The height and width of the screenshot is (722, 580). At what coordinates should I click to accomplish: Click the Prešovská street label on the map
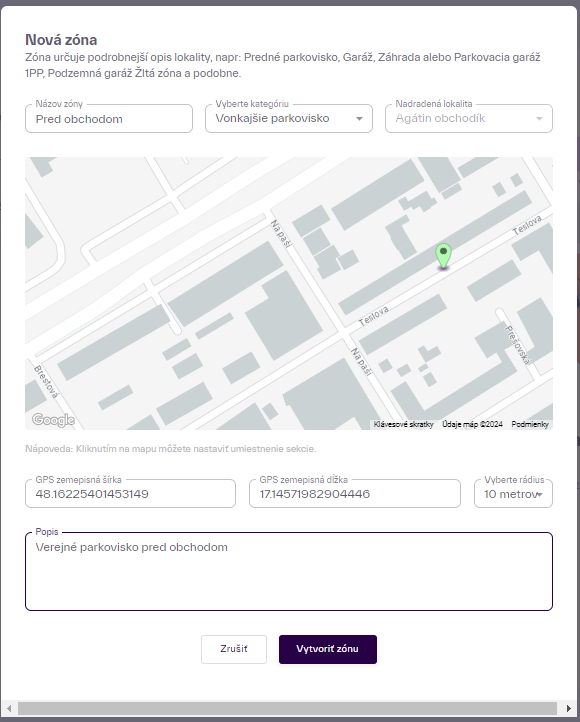tap(518, 345)
